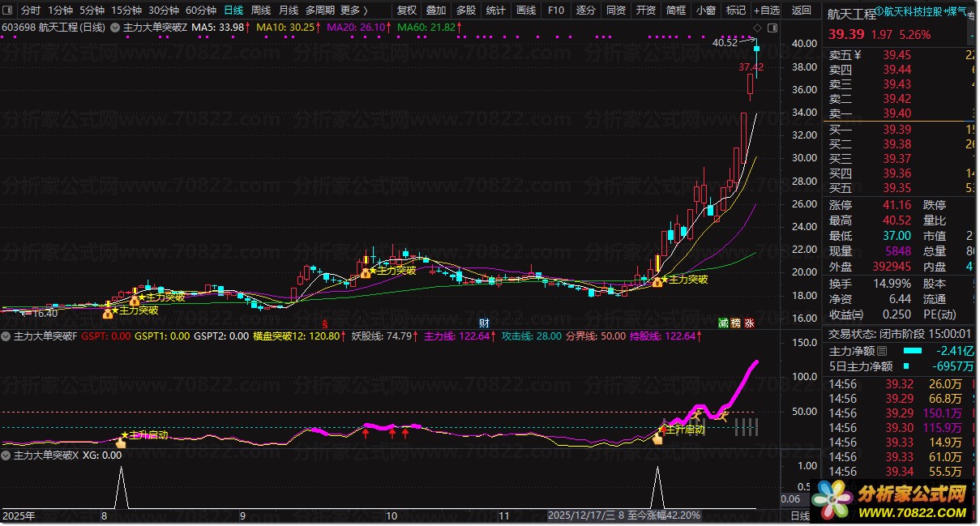The height and width of the screenshot is (526, 980).
Task: Click money-bag icon at December 主力突破 signal
Action: click(657, 282)
